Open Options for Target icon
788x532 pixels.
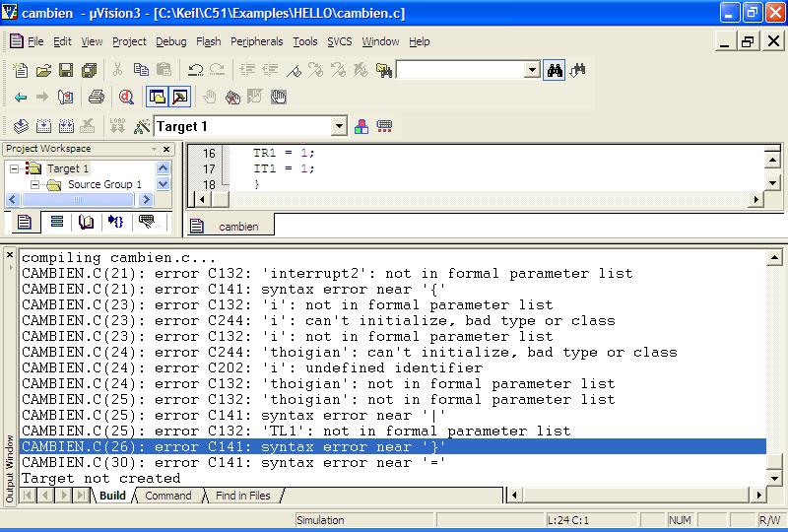[142, 126]
